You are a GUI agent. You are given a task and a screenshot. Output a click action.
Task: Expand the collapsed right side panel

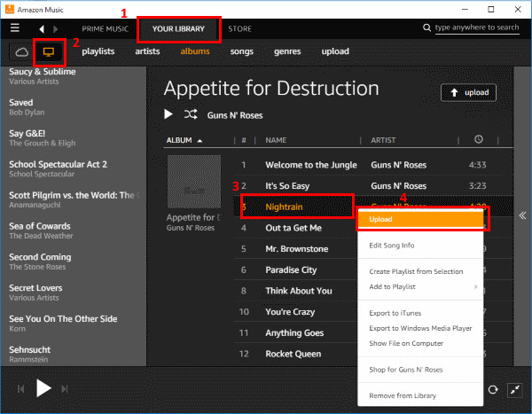522,215
